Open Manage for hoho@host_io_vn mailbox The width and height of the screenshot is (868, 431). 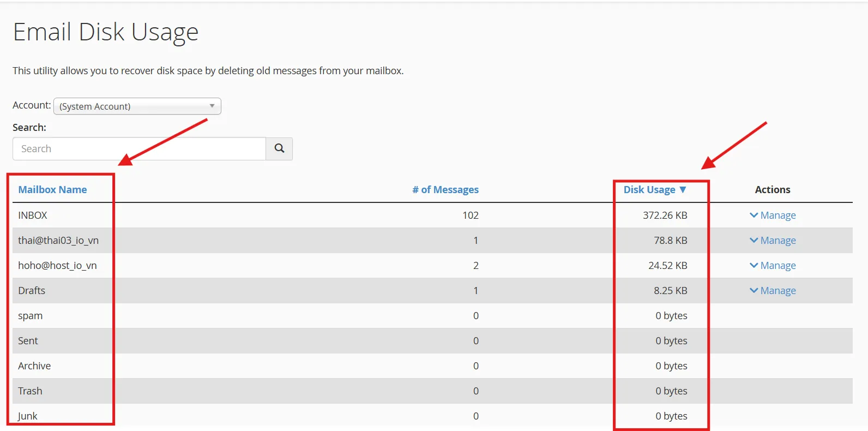click(x=773, y=265)
